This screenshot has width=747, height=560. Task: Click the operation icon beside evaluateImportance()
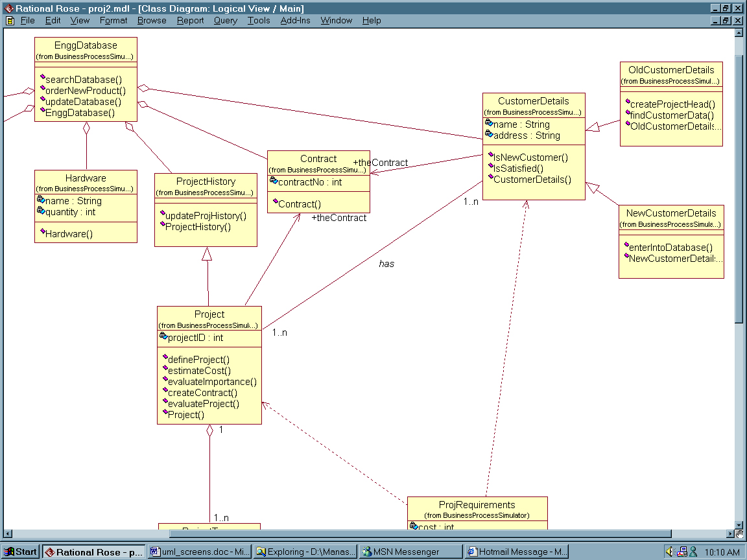165,379
